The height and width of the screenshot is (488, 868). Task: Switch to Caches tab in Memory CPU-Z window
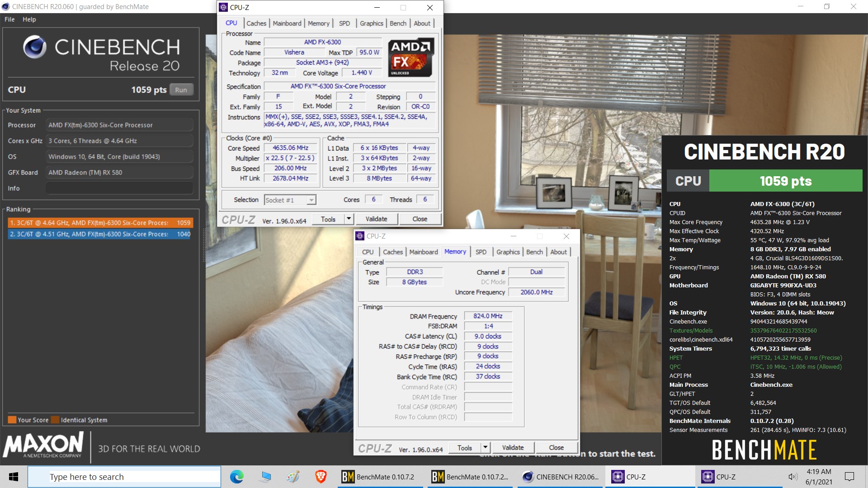[393, 252]
